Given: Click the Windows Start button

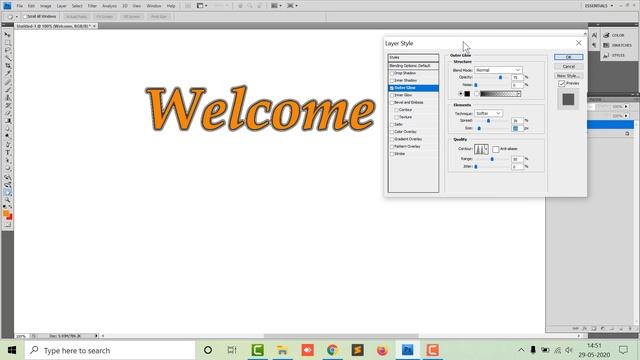Looking at the screenshot, I should pos(12,350).
